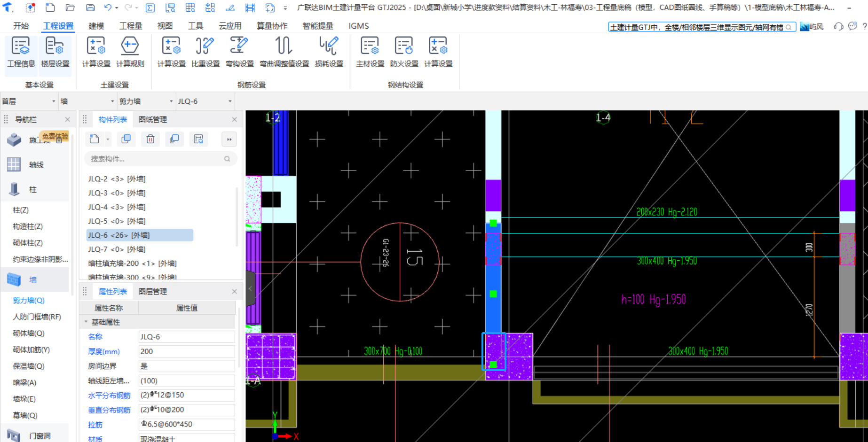Open 计算规则 calculation rules

click(x=130, y=52)
